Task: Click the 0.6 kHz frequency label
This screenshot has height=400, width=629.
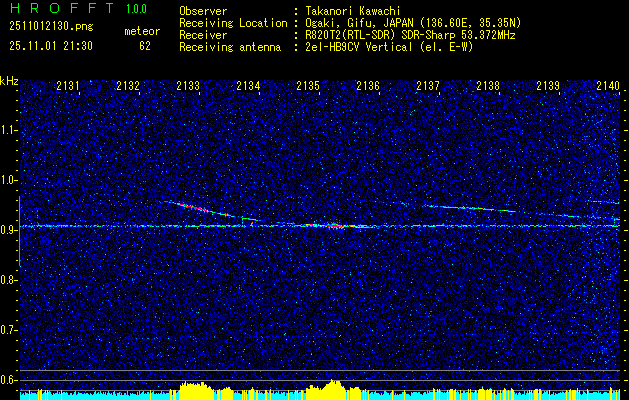Action: pos(8,380)
